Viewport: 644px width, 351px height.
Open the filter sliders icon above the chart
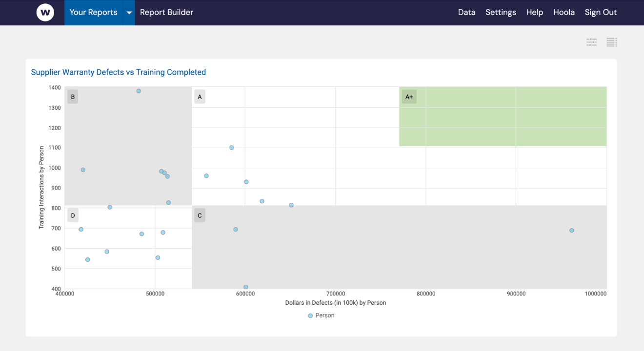(x=591, y=42)
